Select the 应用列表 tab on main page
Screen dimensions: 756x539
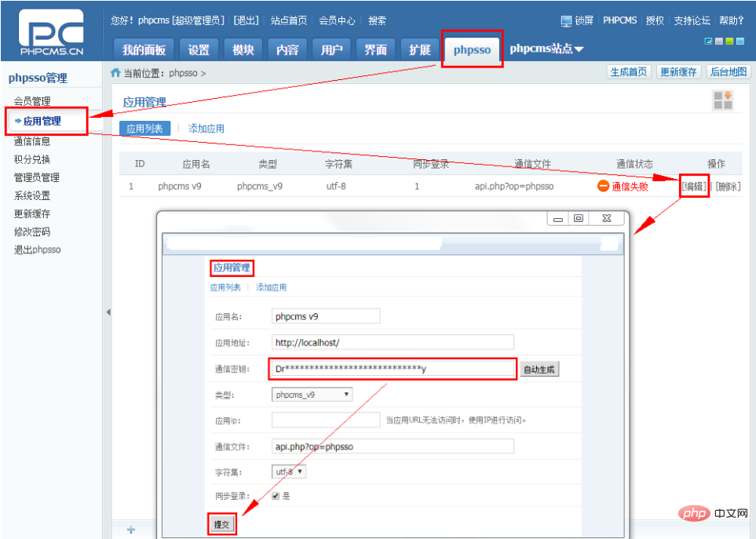144,129
